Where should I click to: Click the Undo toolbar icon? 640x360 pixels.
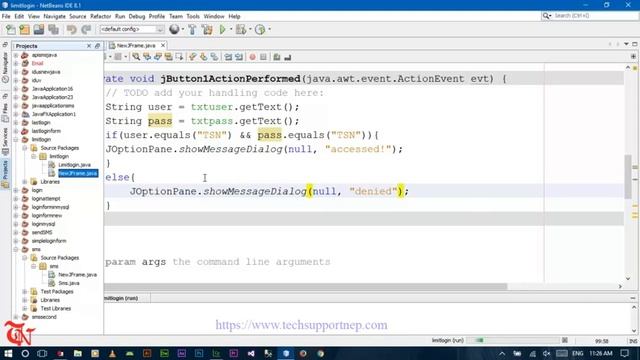tap(72, 29)
